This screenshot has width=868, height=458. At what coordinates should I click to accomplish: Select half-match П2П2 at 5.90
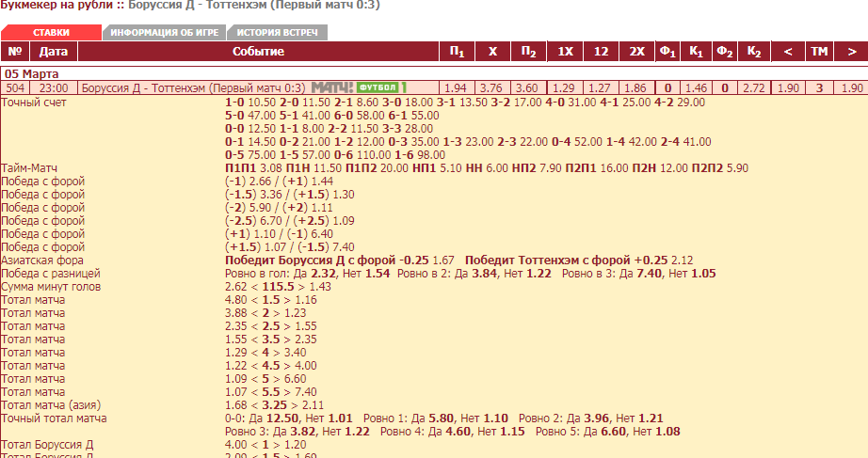point(719,168)
